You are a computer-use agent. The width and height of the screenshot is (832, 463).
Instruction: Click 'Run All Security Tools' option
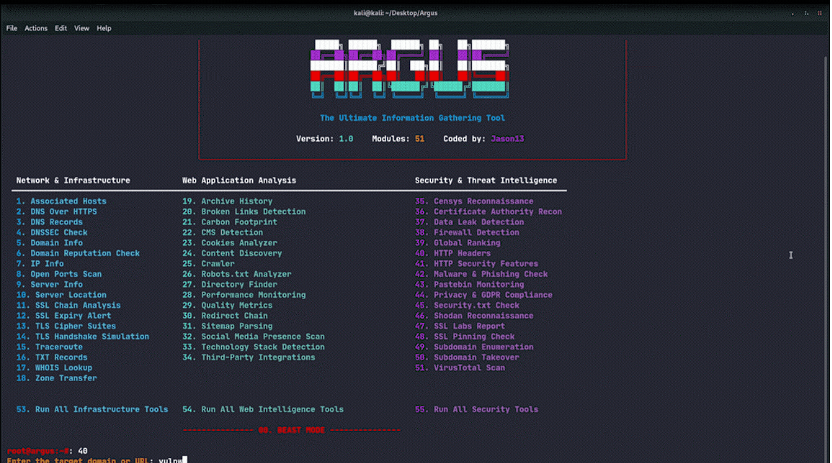485,409
